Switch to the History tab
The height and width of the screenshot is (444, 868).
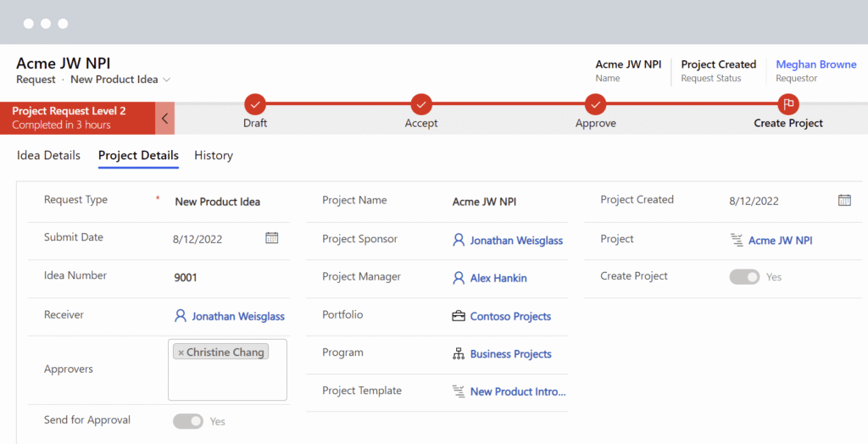[x=214, y=155]
